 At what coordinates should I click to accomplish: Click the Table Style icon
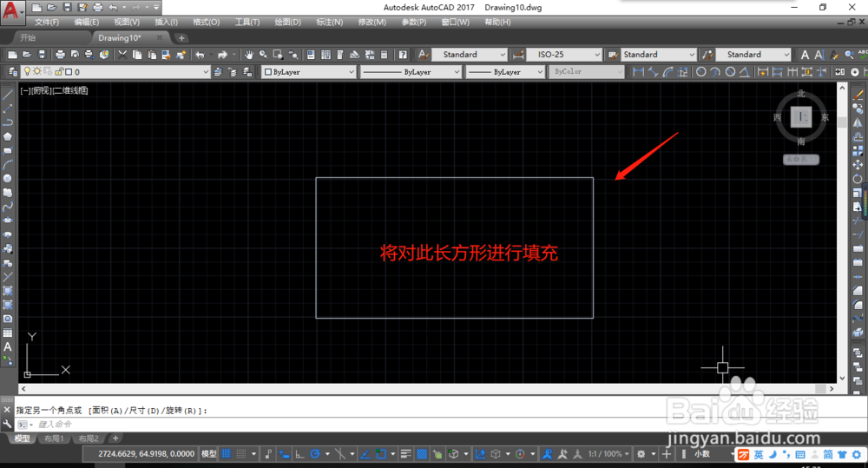click(613, 55)
